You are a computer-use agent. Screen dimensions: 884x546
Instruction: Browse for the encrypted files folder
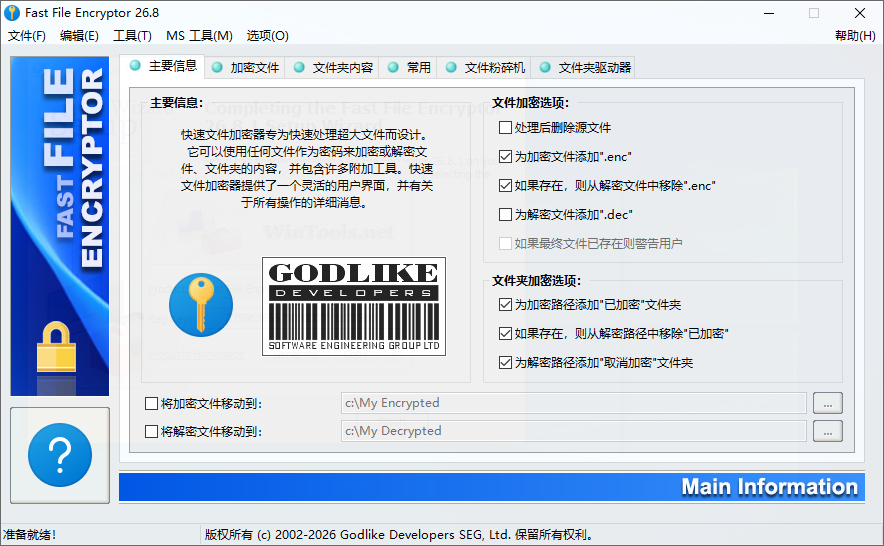(x=828, y=403)
